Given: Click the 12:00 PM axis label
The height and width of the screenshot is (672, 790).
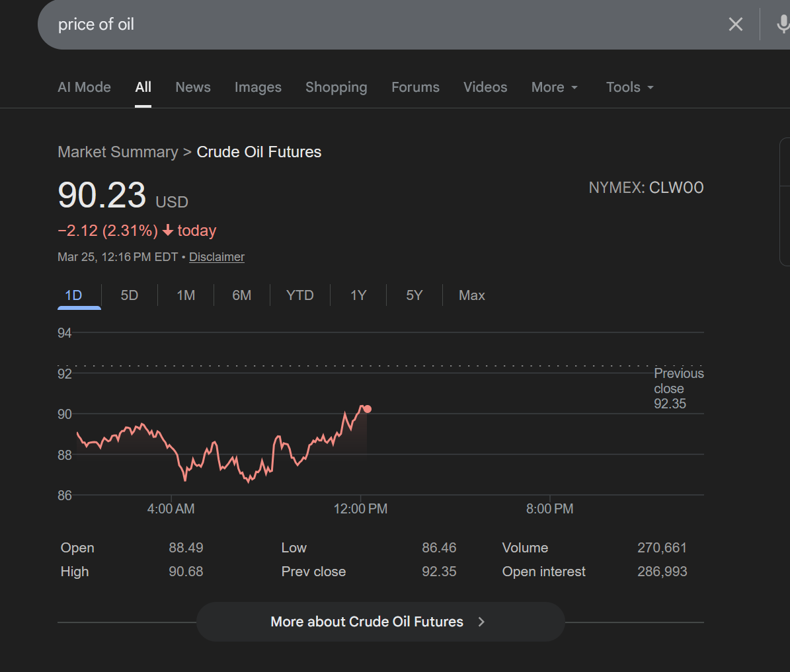Looking at the screenshot, I should [x=360, y=509].
